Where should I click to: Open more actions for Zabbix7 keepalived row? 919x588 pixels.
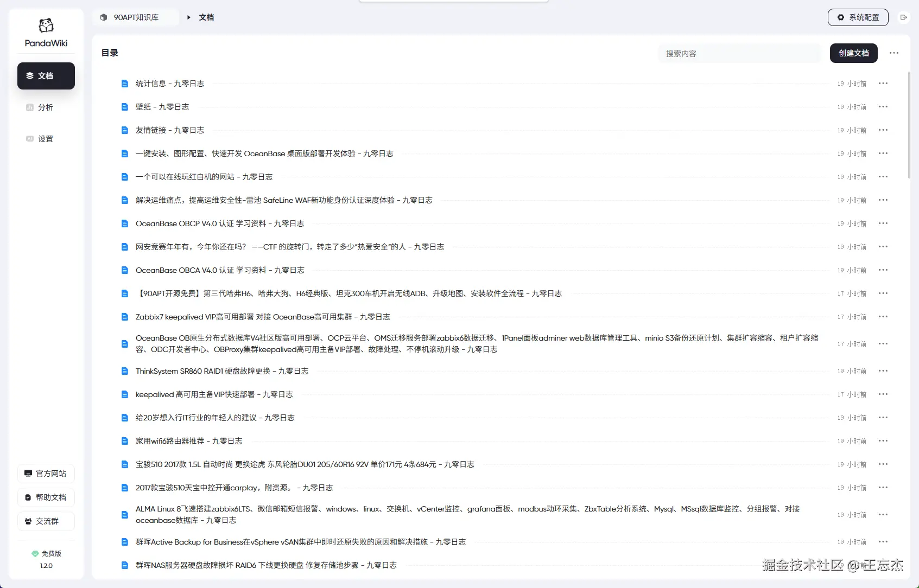(883, 317)
